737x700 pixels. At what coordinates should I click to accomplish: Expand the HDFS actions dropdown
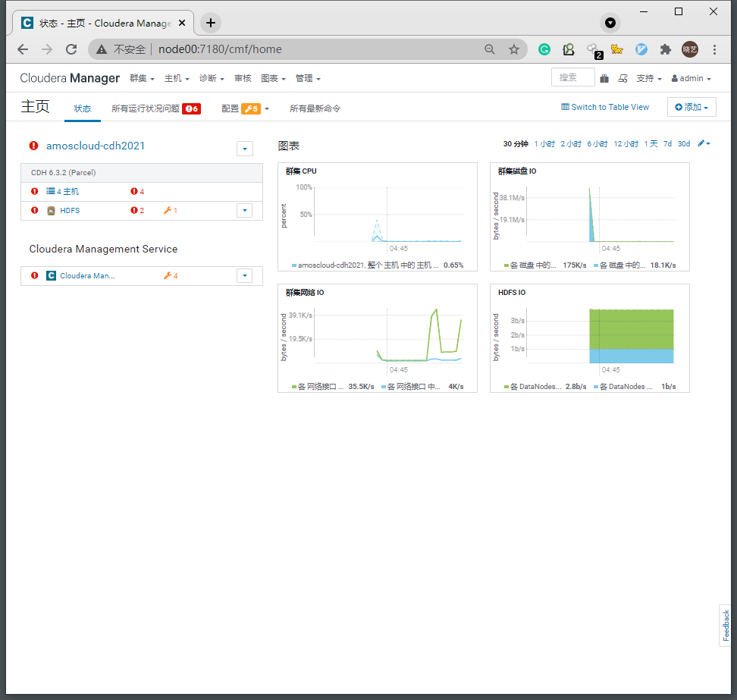click(245, 211)
